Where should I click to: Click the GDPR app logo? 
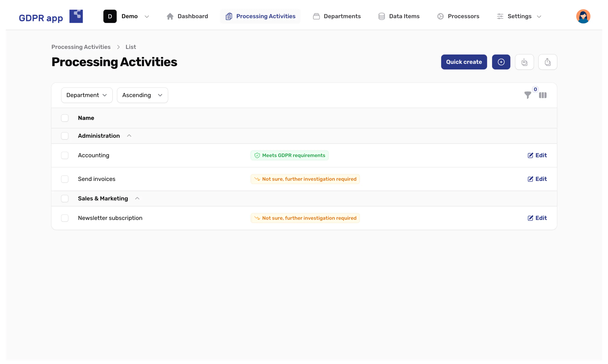coord(51,17)
